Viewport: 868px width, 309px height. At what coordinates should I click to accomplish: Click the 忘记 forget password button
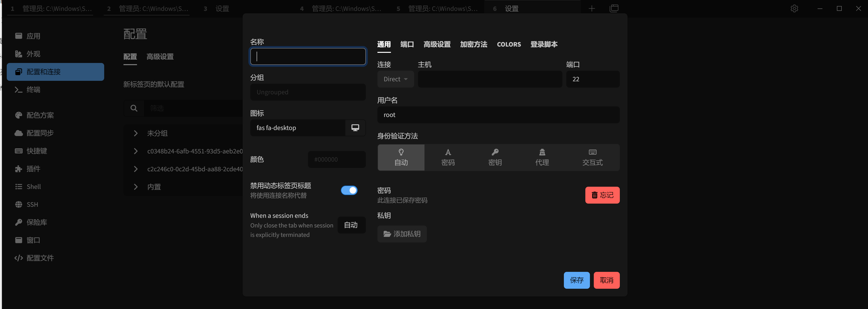pyautogui.click(x=602, y=195)
